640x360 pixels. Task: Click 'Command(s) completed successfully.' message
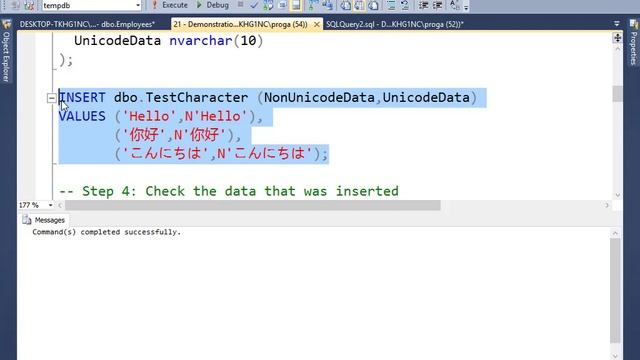point(107,232)
